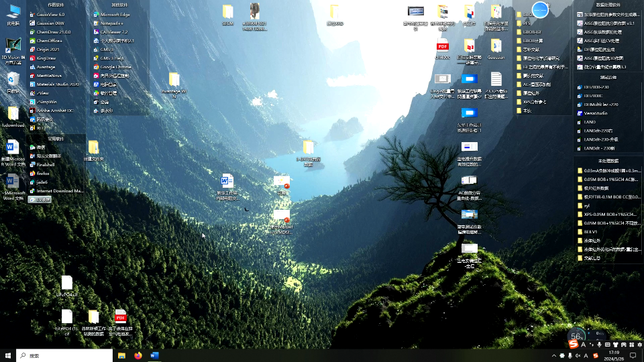The image size is (644, 362).
Task: Open the Finalshell shortcut
Action: [42, 165]
